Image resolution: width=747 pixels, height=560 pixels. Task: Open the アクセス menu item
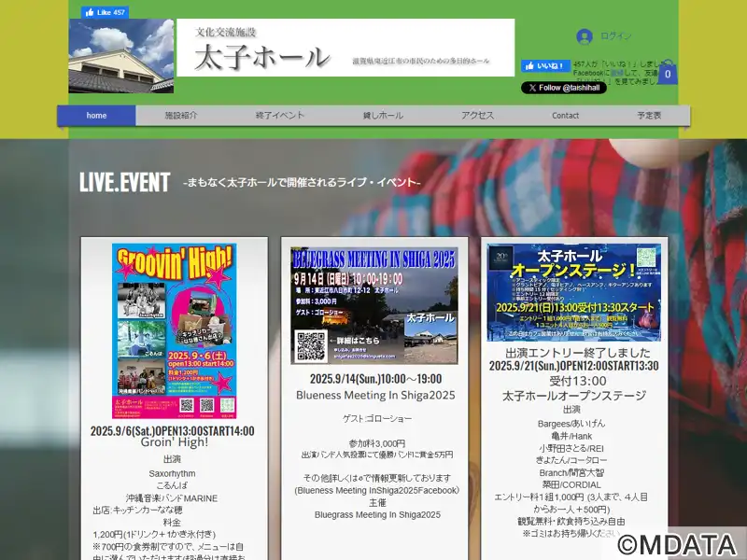click(x=477, y=116)
